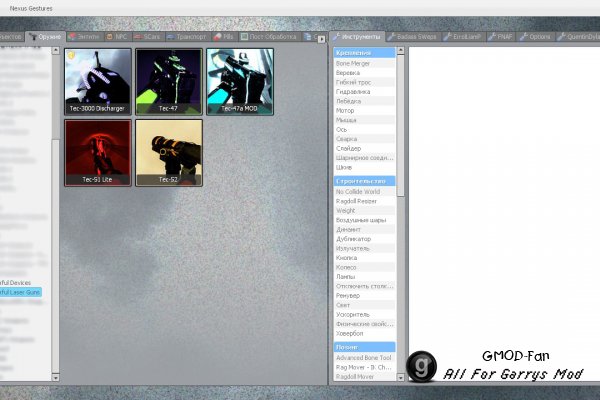Select the Слайдер tool

[x=364, y=149]
